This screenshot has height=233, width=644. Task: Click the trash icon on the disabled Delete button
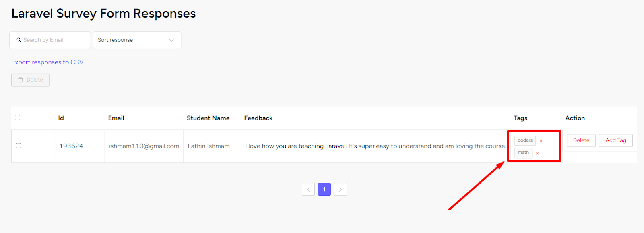21,80
